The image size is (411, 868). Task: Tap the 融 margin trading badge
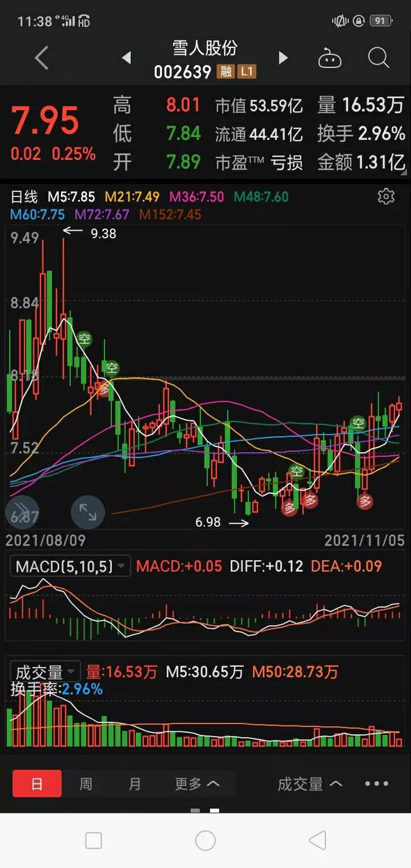pyautogui.click(x=226, y=71)
